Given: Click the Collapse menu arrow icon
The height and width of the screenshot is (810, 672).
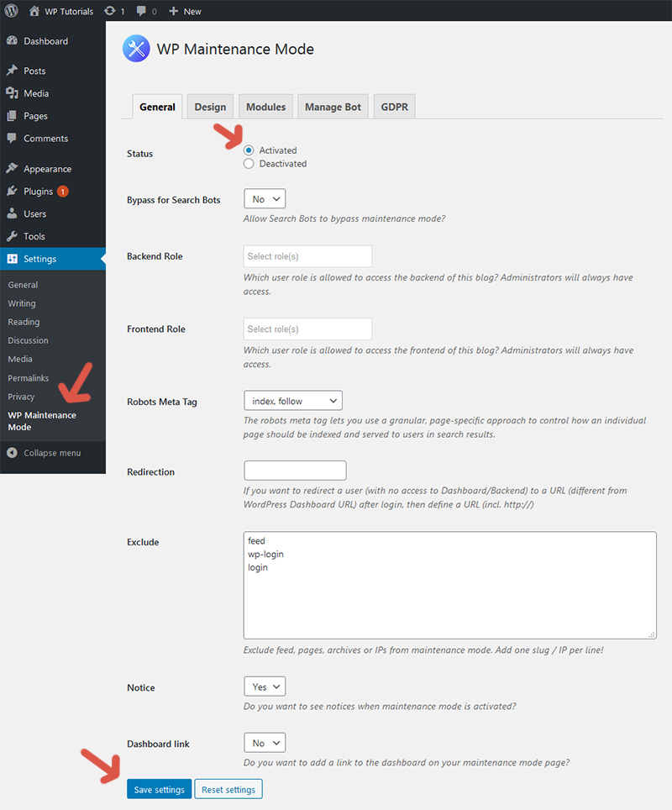Looking at the screenshot, I should (12, 453).
